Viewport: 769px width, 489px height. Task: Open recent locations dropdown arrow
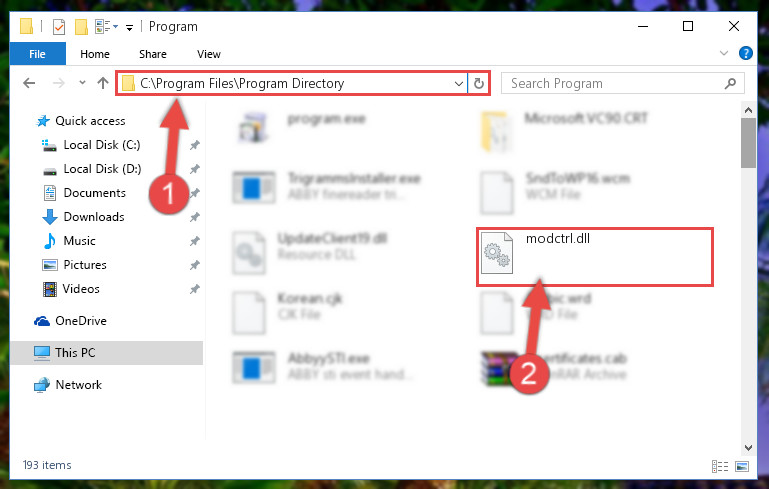(x=82, y=82)
